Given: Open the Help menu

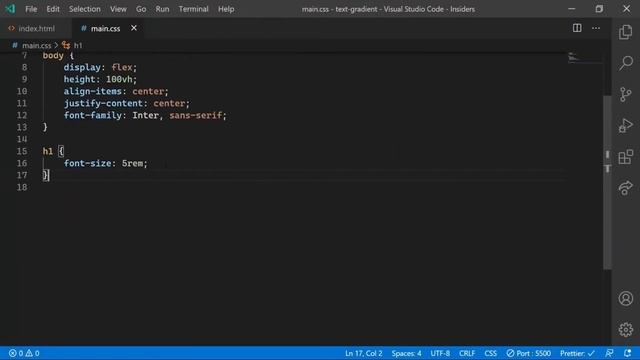Looking at the screenshot, I should [226, 9].
